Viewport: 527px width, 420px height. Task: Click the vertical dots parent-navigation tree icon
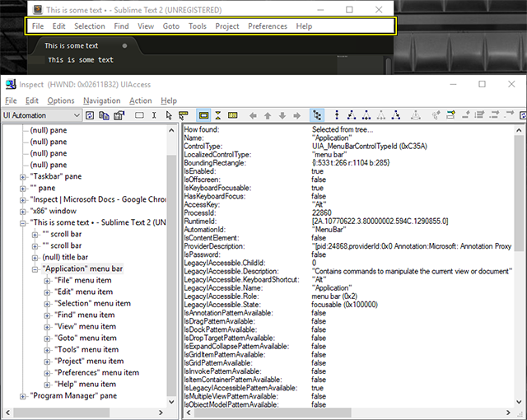[337, 115]
